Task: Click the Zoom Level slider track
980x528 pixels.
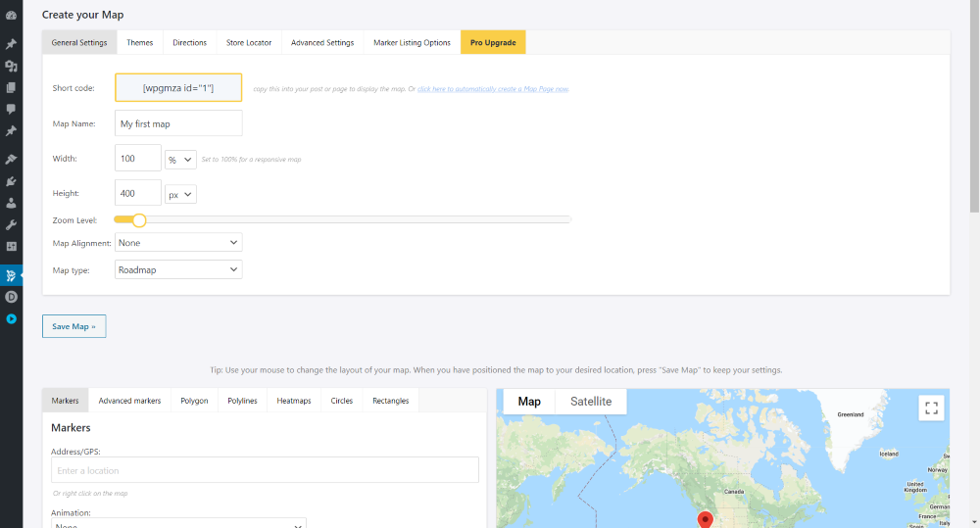Action: 342,220
